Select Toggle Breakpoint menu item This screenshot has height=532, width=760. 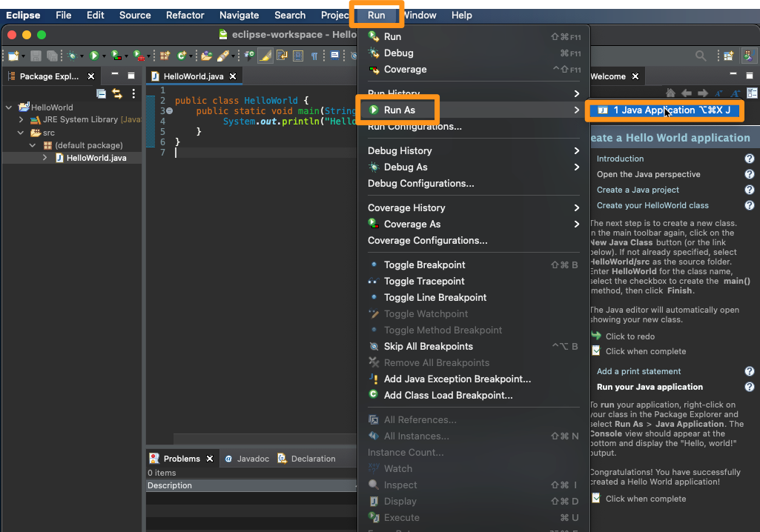(x=473, y=265)
